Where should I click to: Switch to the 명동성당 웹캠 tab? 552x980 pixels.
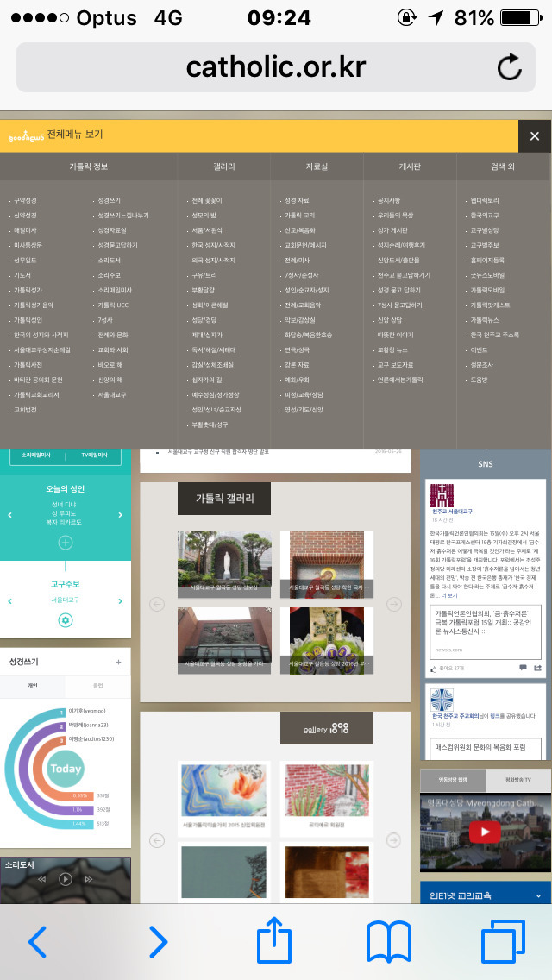pyautogui.click(x=453, y=780)
